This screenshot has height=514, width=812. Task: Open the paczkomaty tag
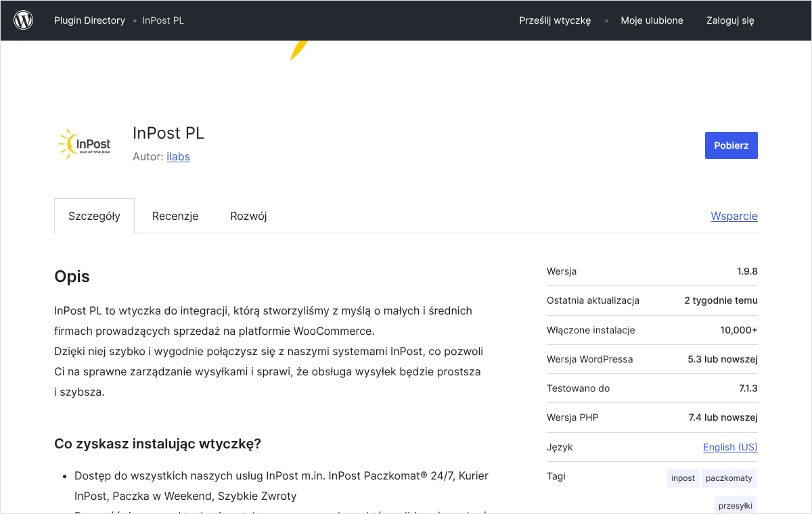click(x=729, y=478)
